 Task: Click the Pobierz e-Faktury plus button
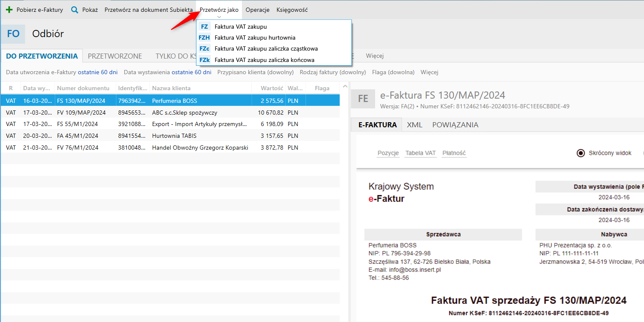[x=35, y=10]
